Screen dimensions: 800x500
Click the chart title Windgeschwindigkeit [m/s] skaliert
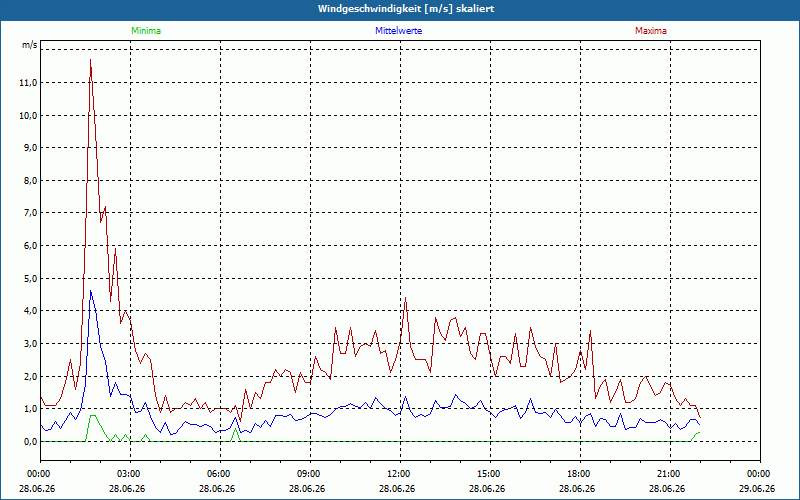point(406,9)
